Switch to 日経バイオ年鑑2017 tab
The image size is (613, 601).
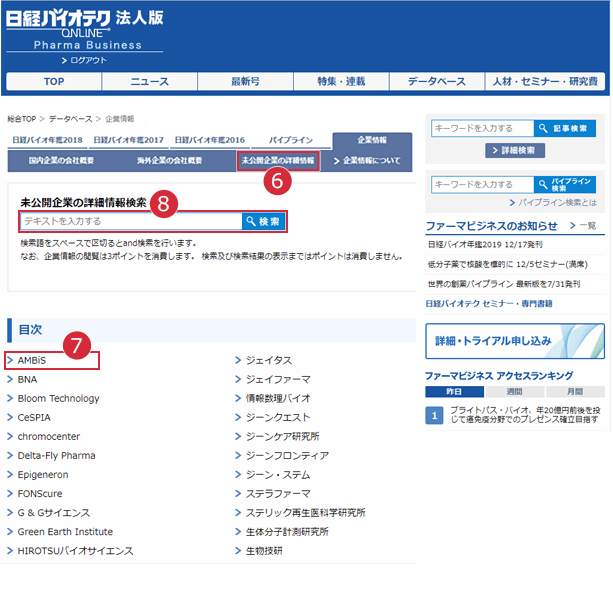coord(129,140)
